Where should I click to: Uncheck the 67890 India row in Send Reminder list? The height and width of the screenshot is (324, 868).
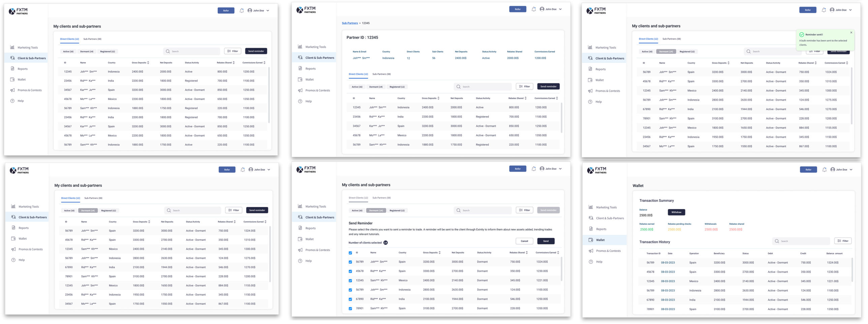(x=350, y=299)
